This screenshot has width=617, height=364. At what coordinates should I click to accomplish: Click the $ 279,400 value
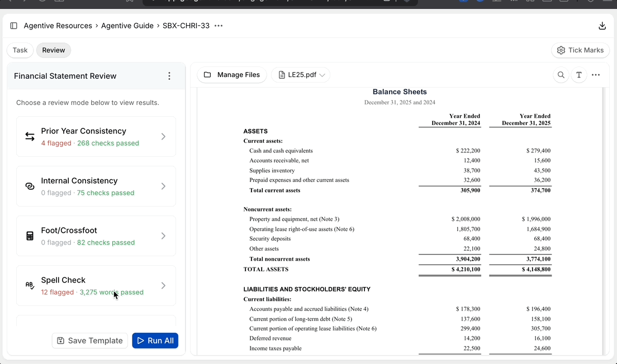pyautogui.click(x=538, y=151)
